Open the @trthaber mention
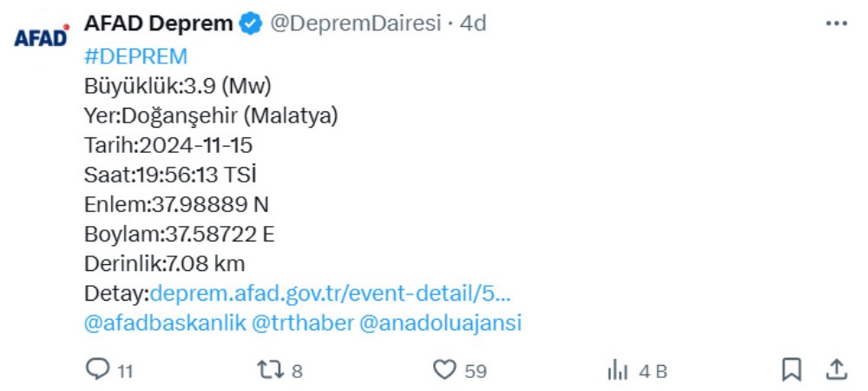The width and height of the screenshot is (868, 391). point(303,323)
